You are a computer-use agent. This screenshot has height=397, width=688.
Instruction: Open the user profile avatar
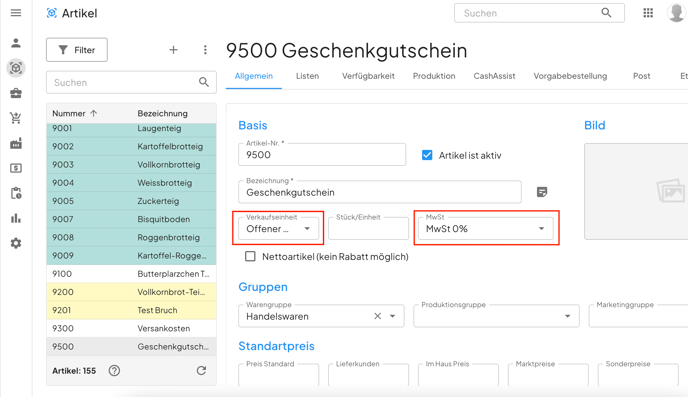pyautogui.click(x=676, y=13)
